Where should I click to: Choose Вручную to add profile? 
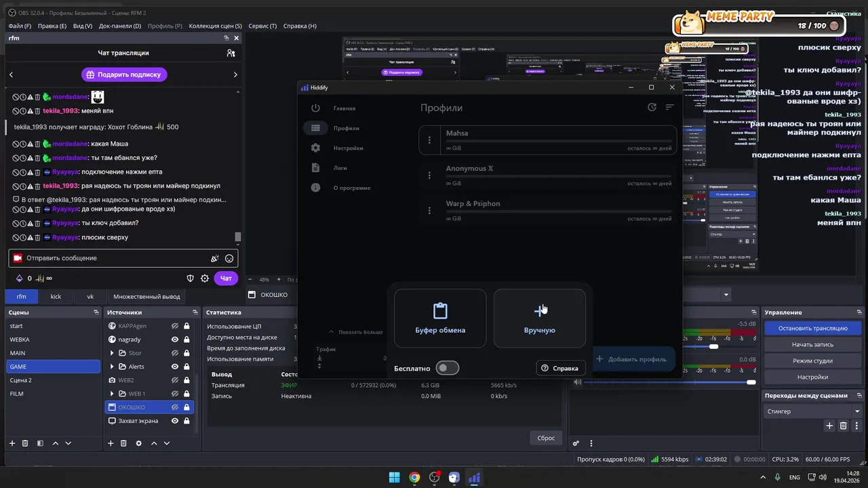click(x=540, y=319)
